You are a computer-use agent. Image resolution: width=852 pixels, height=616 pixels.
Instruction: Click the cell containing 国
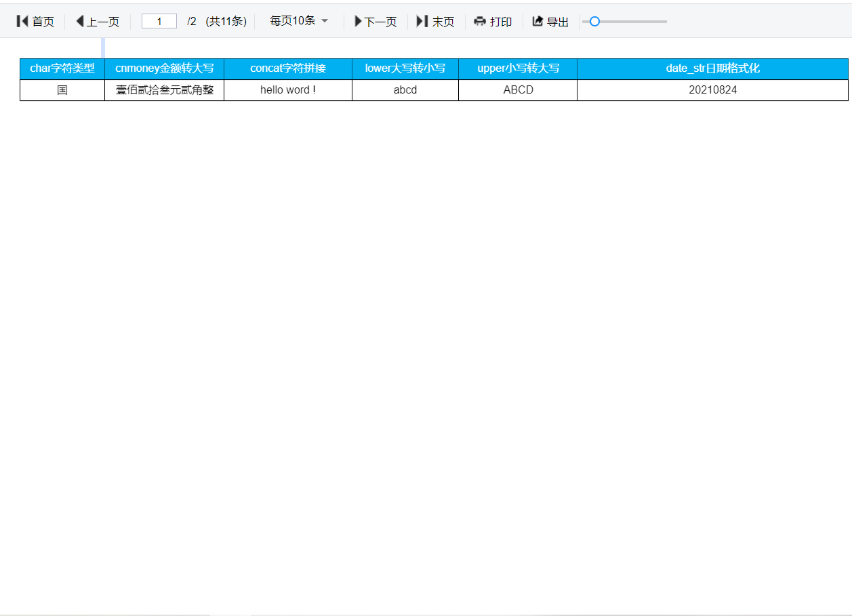(x=62, y=90)
